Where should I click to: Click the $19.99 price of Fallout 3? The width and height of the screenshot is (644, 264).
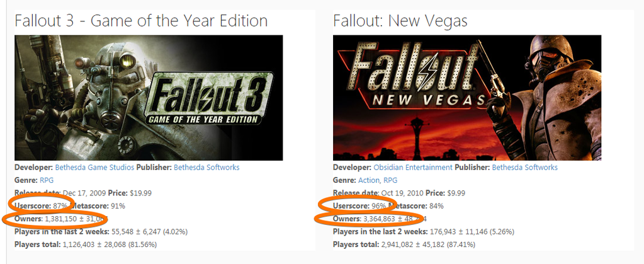[140, 193]
